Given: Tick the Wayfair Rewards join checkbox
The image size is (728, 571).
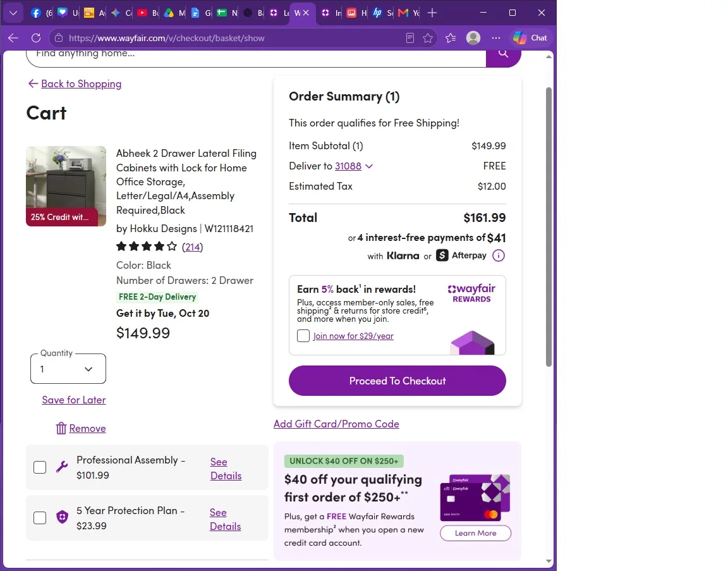Looking at the screenshot, I should pos(303,336).
